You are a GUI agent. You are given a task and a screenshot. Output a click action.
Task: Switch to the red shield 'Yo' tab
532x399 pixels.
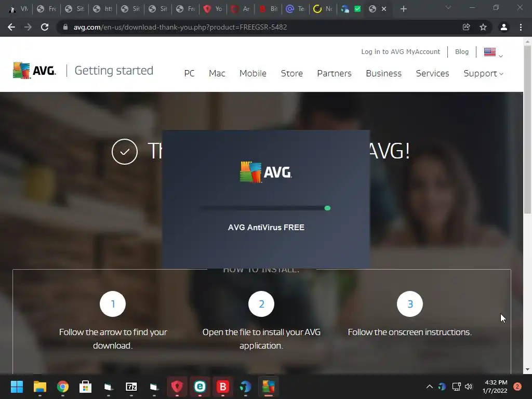click(213, 9)
